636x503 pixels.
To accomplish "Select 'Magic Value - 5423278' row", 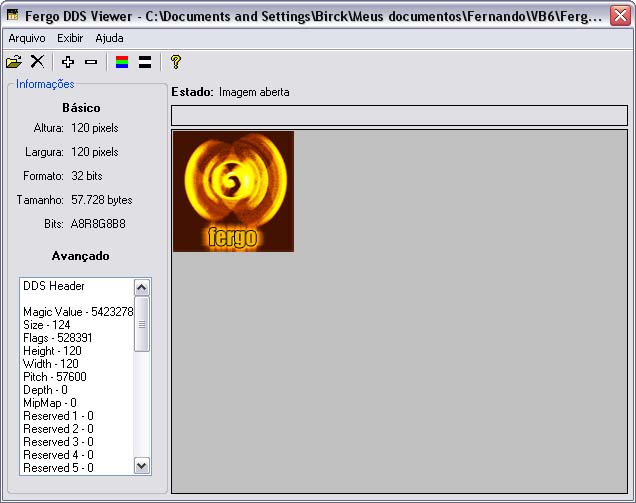I will [x=76, y=312].
